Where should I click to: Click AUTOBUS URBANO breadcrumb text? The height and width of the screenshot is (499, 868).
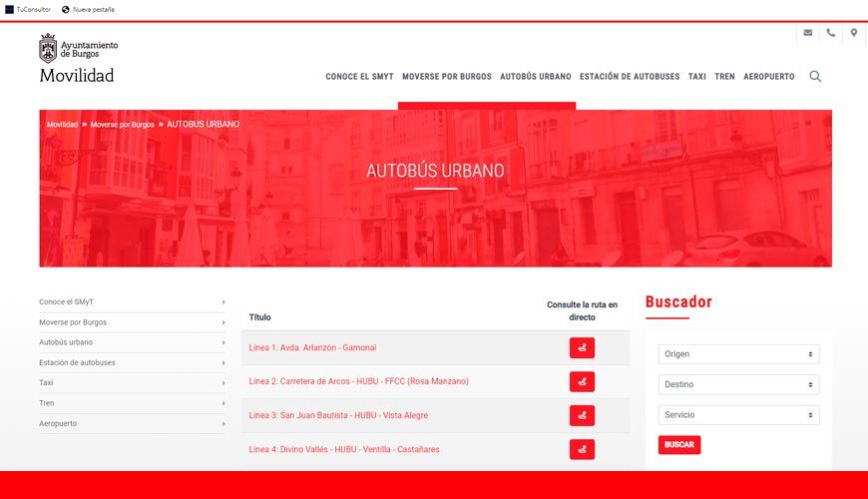(203, 124)
